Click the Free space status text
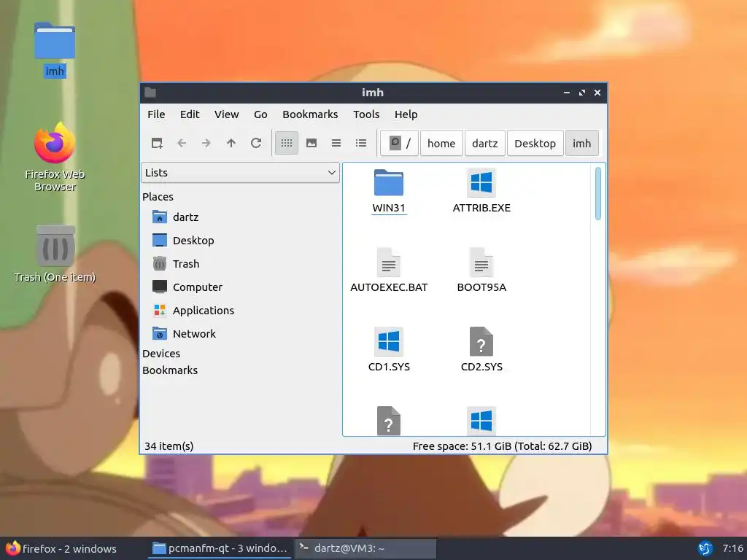The image size is (747, 560). [x=502, y=446]
